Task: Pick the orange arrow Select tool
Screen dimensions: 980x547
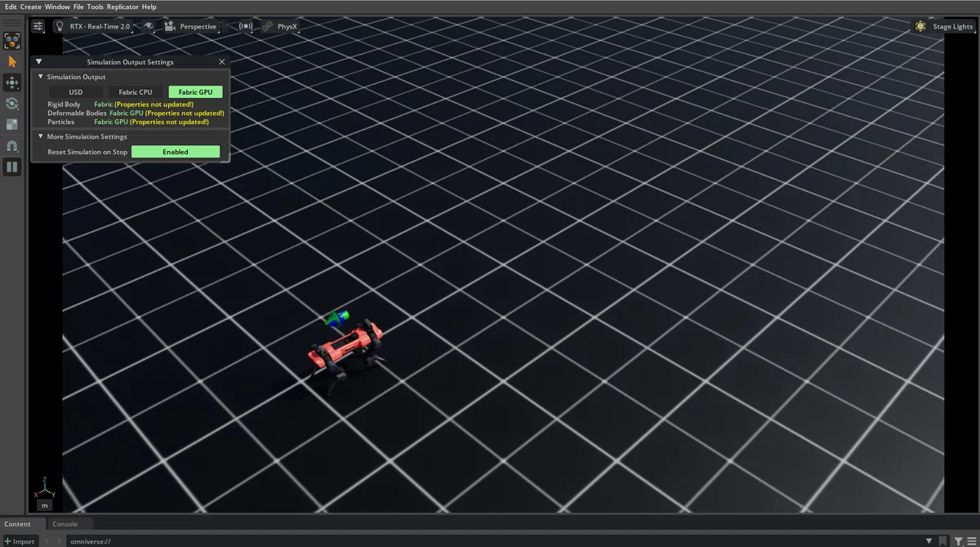Action: pos(11,61)
